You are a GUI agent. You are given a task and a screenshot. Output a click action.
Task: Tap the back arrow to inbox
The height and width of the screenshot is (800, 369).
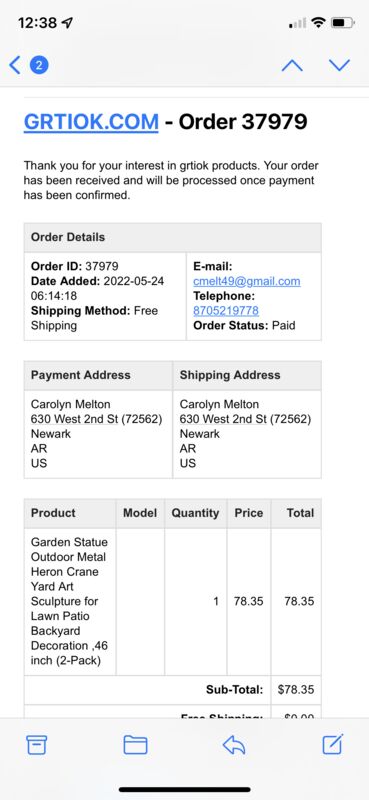tap(15, 65)
